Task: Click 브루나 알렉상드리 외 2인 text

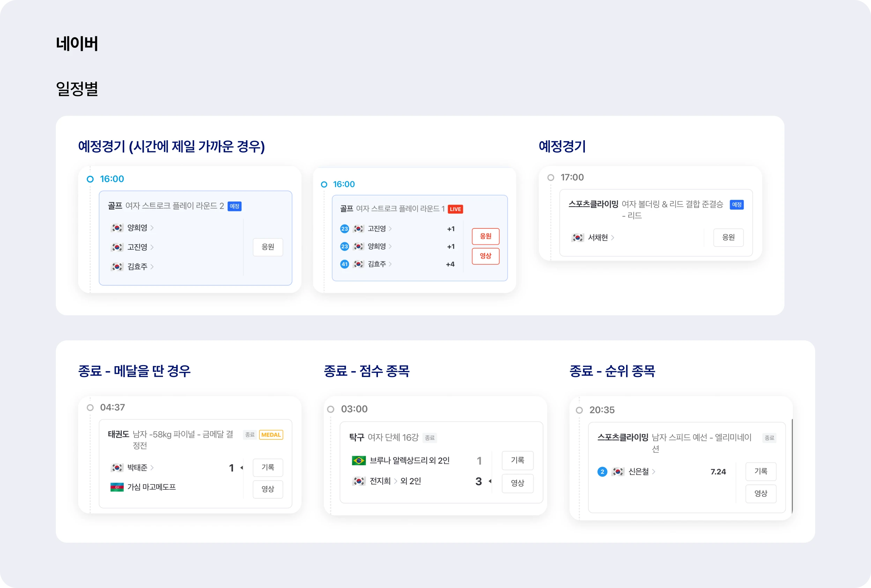Action: click(410, 460)
